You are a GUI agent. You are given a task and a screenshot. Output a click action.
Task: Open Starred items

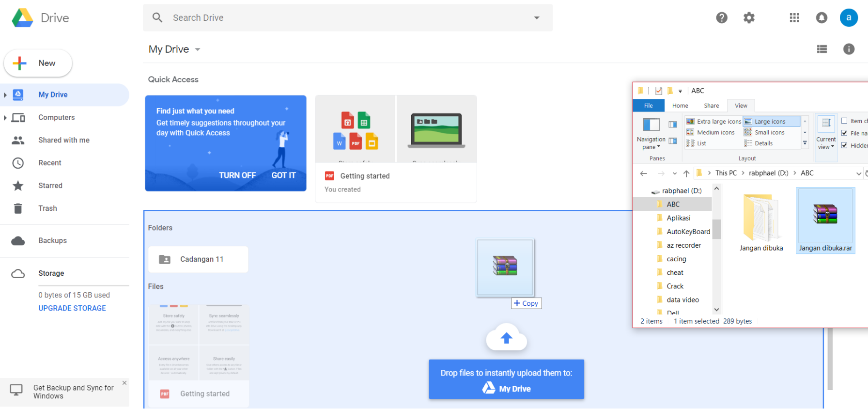pyautogui.click(x=50, y=186)
